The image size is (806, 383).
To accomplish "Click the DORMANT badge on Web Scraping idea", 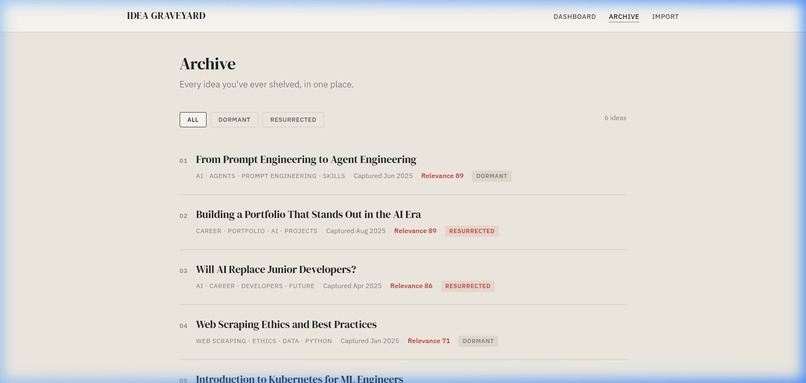I will click(478, 341).
